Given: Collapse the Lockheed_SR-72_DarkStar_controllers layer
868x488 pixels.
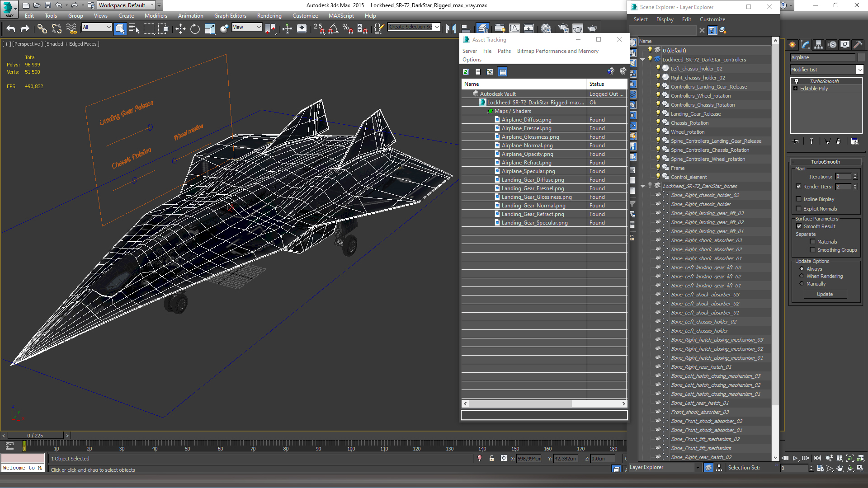Looking at the screenshot, I should click(643, 60).
